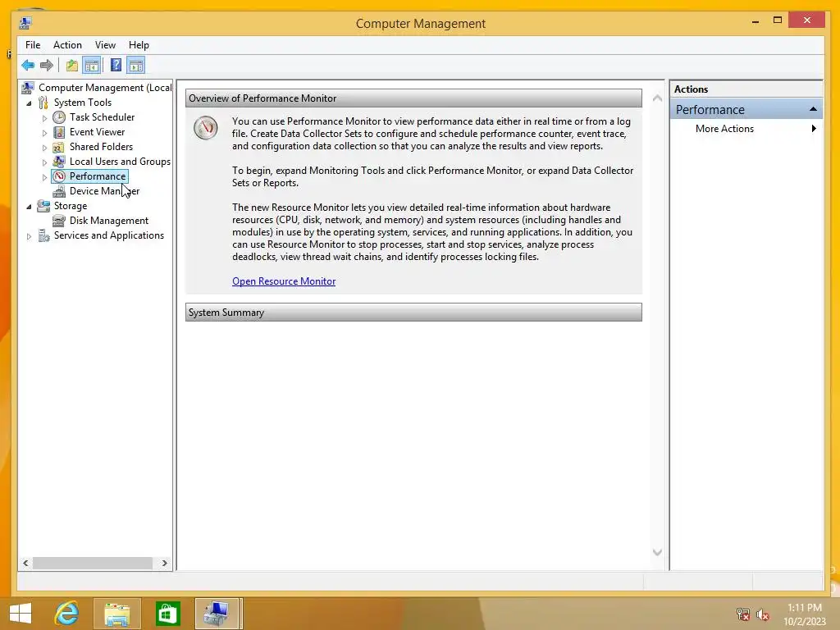Image resolution: width=840 pixels, height=630 pixels.
Task: Open the More Actions submenu arrow
Action: tap(814, 129)
